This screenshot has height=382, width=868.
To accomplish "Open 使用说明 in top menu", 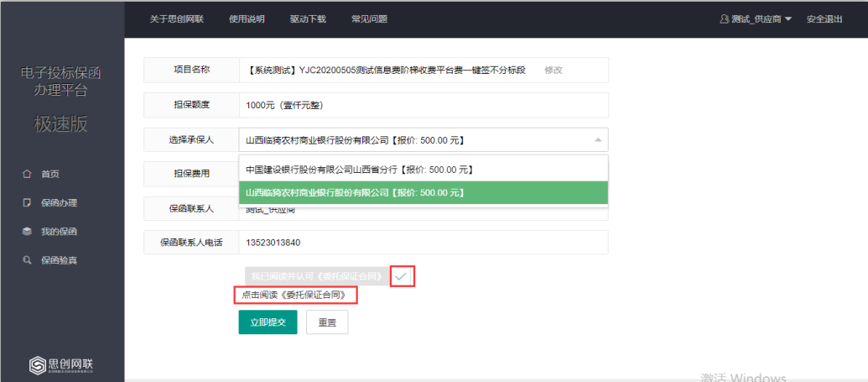I will tap(247, 18).
